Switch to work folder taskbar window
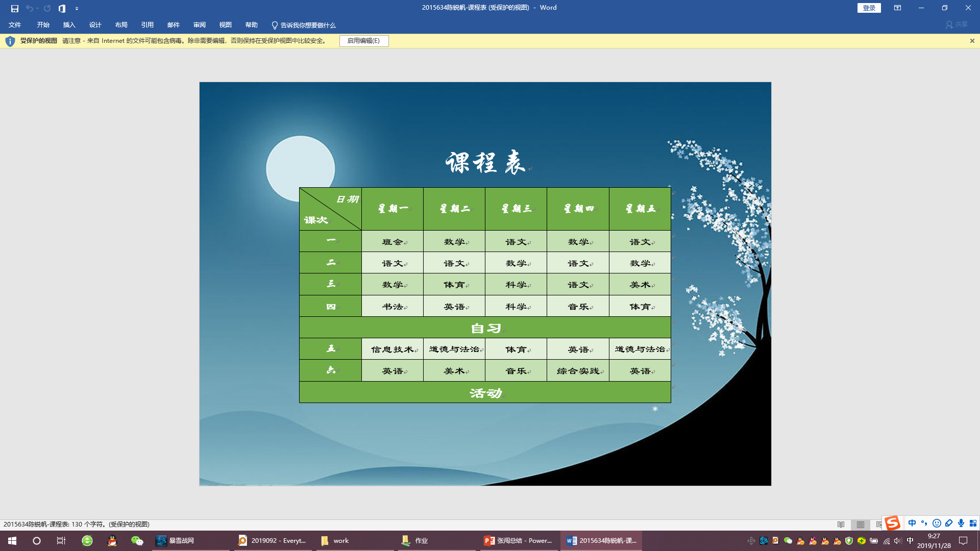The image size is (980, 551). [x=355, y=540]
